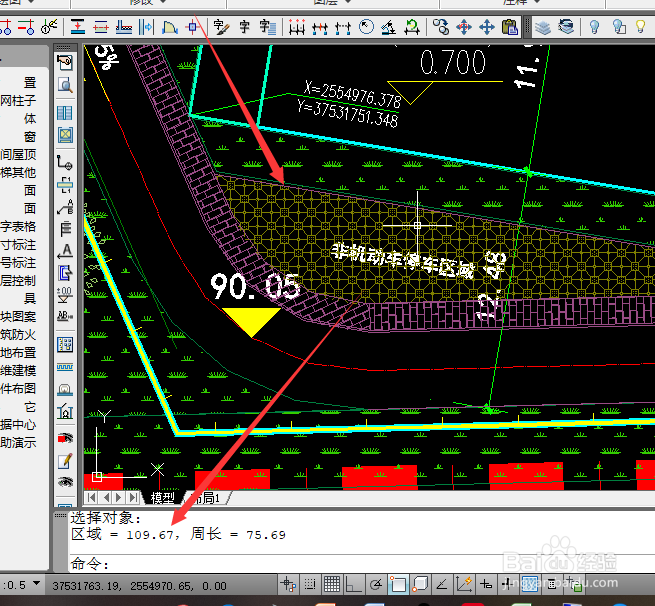Toggle polar tracking in status bar
The width and height of the screenshot is (655, 606).
pos(376,584)
